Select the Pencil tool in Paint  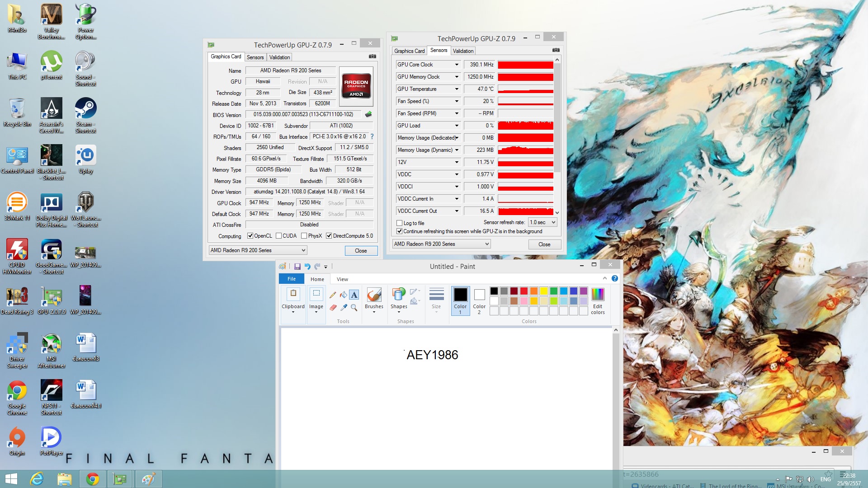[x=333, y=295]
